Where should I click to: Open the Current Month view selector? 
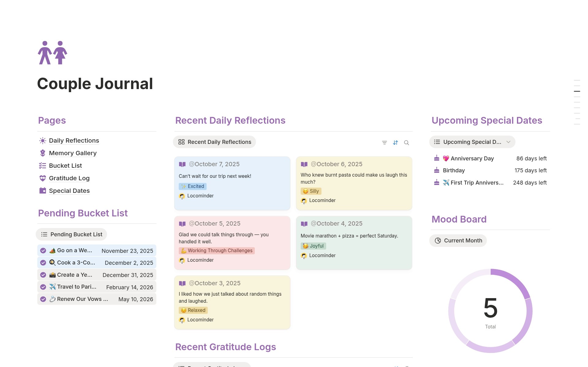point(458,241)
